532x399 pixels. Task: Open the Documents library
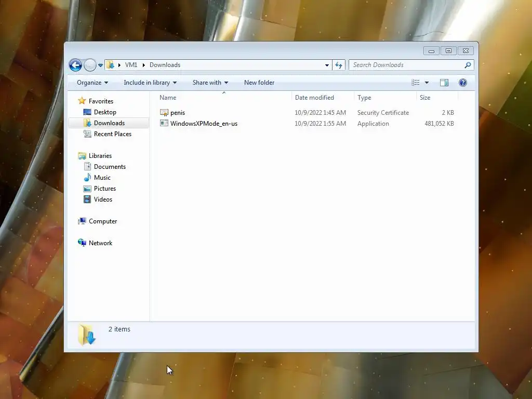coord(110,167)
